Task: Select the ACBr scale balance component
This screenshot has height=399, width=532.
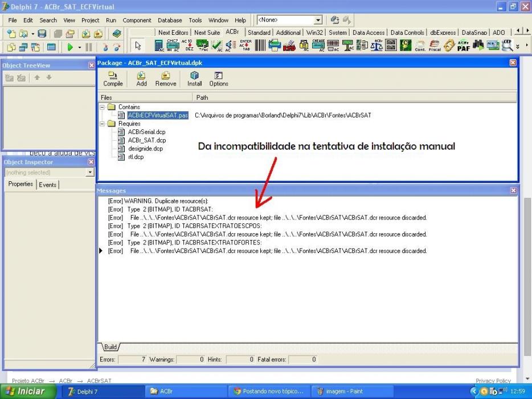Action: [377, 46]
